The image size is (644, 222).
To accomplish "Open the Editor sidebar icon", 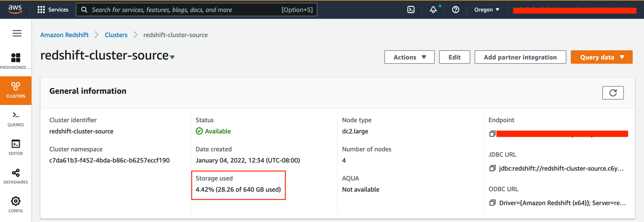I will pos(16,147).
